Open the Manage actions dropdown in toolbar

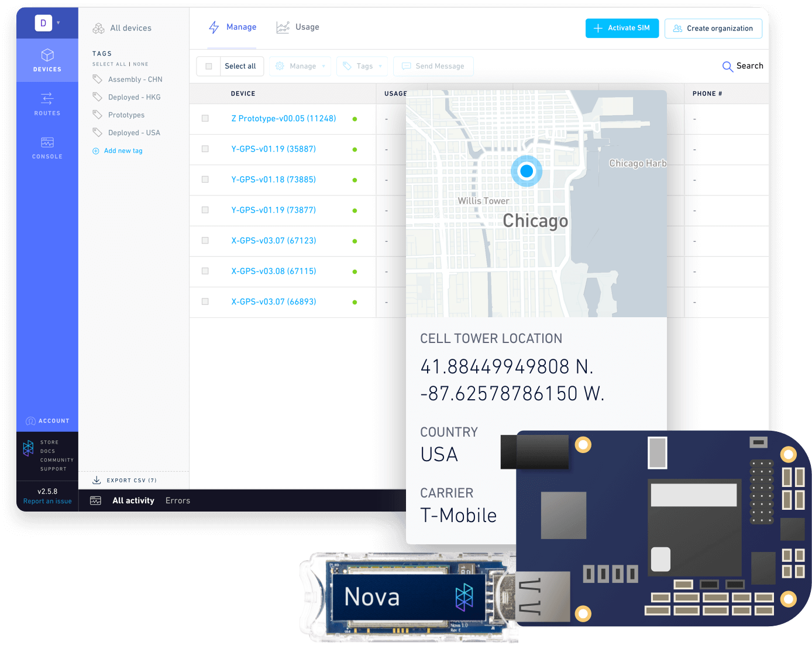pos(300,66)
